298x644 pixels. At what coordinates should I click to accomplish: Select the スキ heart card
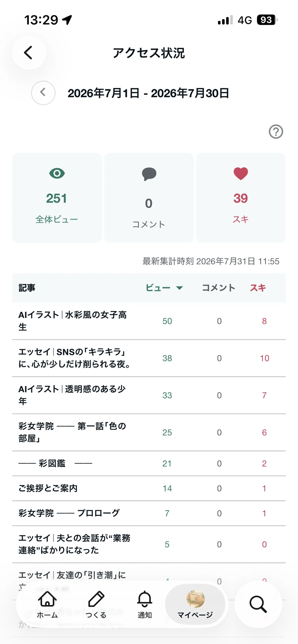(241, 198)
